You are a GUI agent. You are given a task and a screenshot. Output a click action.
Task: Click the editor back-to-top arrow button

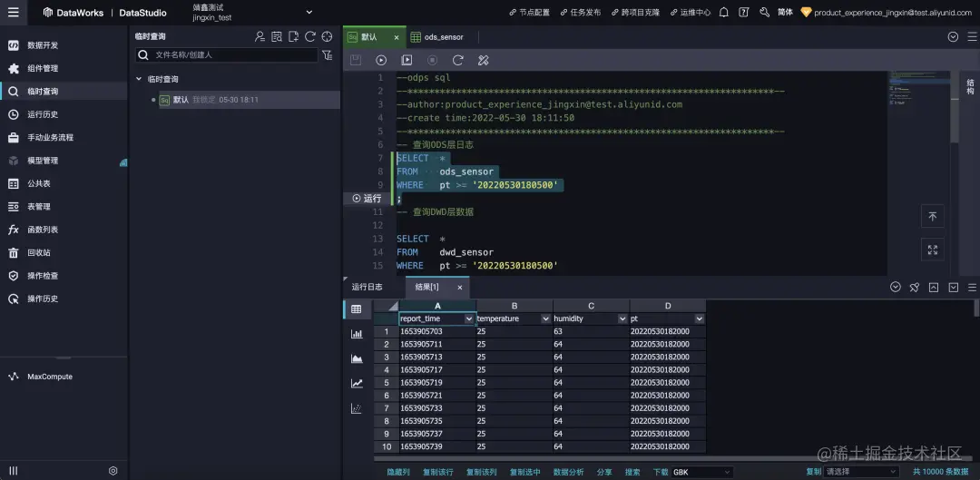tap(933, 216)
